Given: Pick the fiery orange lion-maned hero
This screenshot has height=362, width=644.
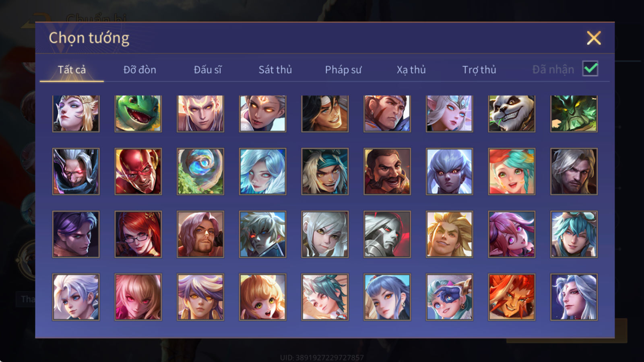Looking at the screenshot, I should pos(512,297).
